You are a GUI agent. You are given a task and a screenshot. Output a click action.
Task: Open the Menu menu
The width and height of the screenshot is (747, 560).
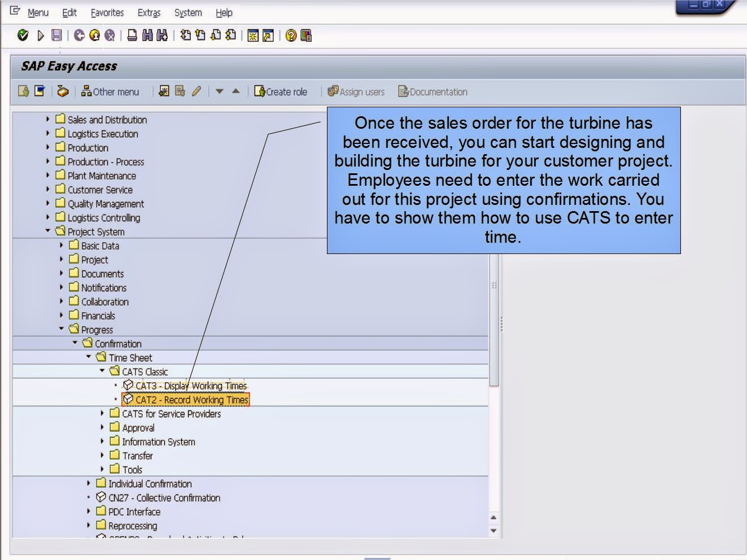point(38,12)
